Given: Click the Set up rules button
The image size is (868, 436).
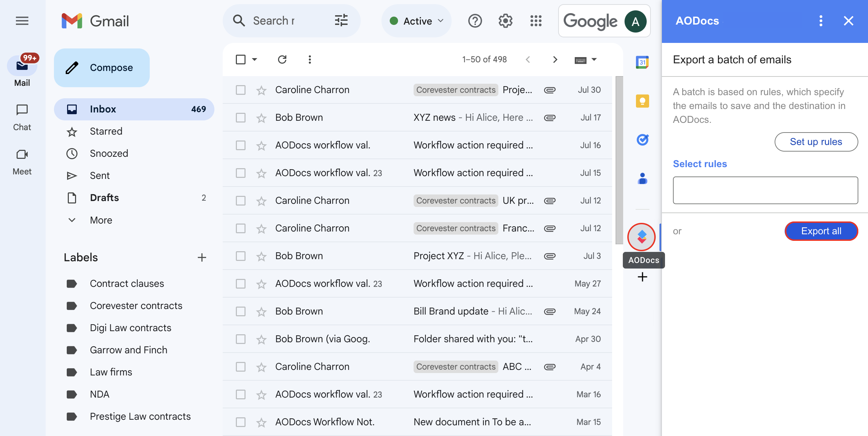Looking at the screenshot, I should [x=816, y=142].
